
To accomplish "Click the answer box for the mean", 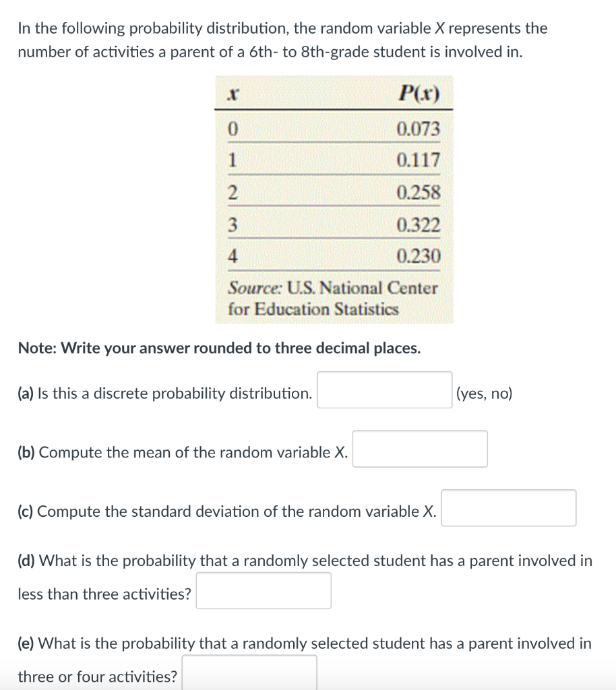I will (x=419, y=449).
